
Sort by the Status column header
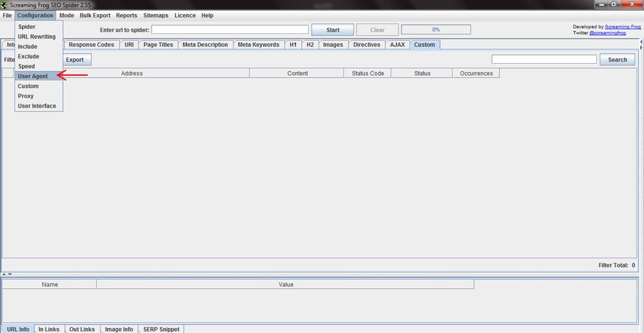pyautogui.click(x=422, y=73)
